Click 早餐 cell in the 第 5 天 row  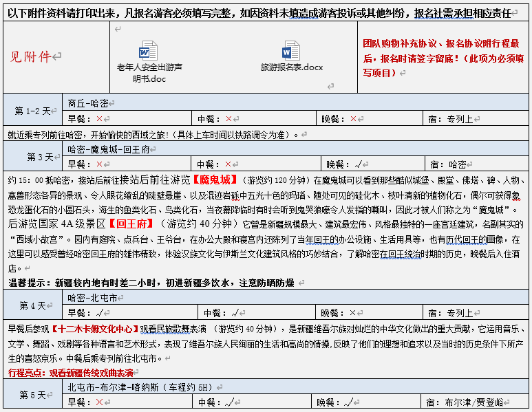coord(127,402)
